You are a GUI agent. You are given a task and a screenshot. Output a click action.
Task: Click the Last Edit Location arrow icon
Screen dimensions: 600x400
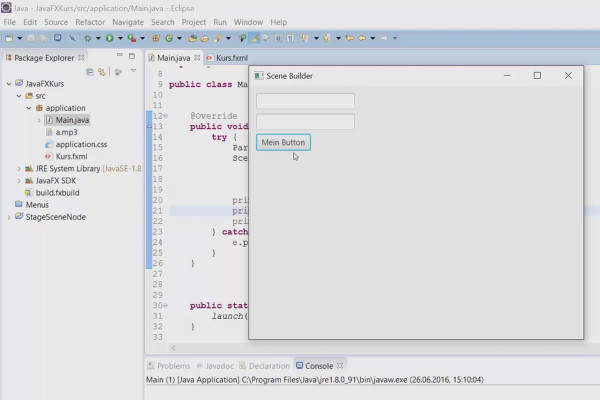click(x=349, y=38)
